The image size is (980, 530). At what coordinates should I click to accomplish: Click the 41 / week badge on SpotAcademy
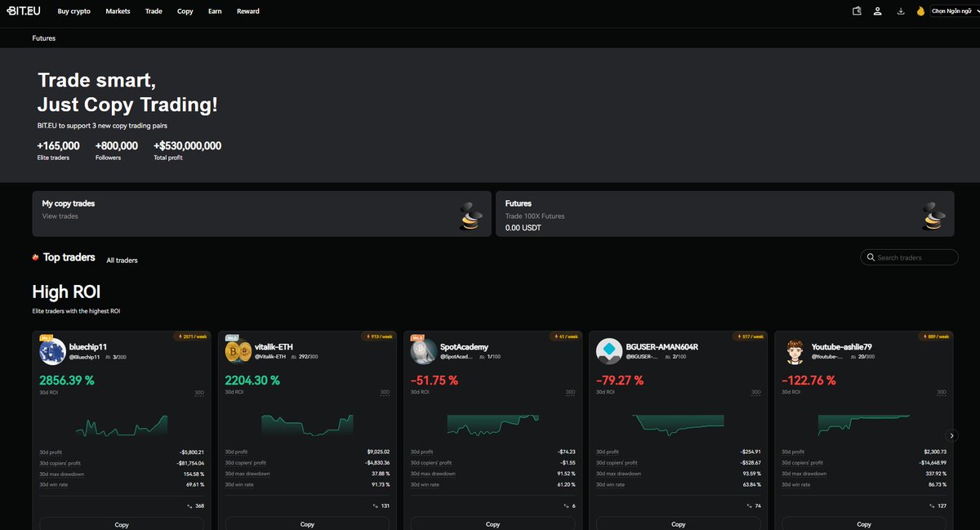[563, 336]
